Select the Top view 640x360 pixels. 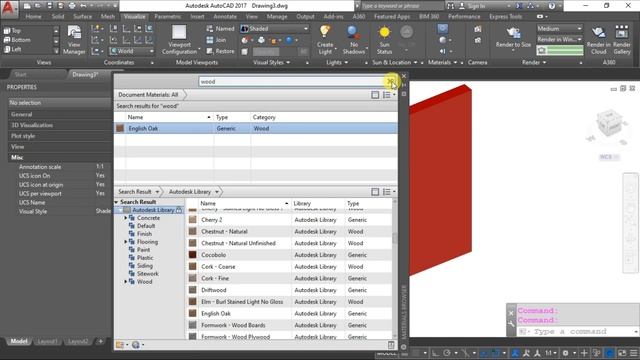(x=12, y=31)
